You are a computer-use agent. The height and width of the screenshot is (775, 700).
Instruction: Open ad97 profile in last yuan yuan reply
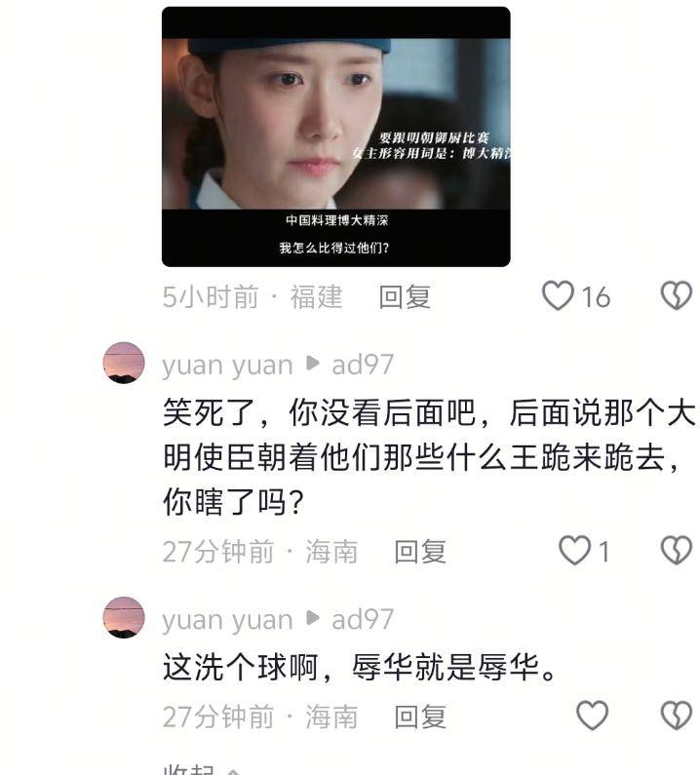pyautogui.click(x=363, y=619)
